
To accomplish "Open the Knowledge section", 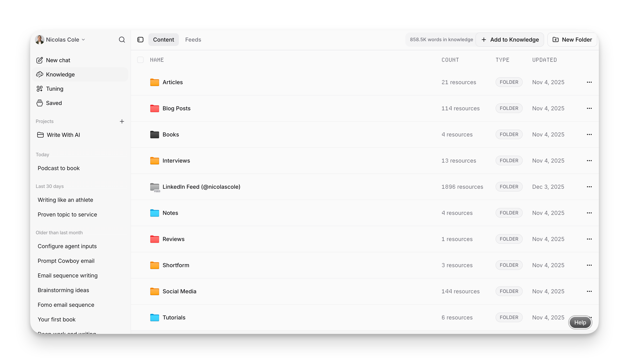I will click(80, 74).
